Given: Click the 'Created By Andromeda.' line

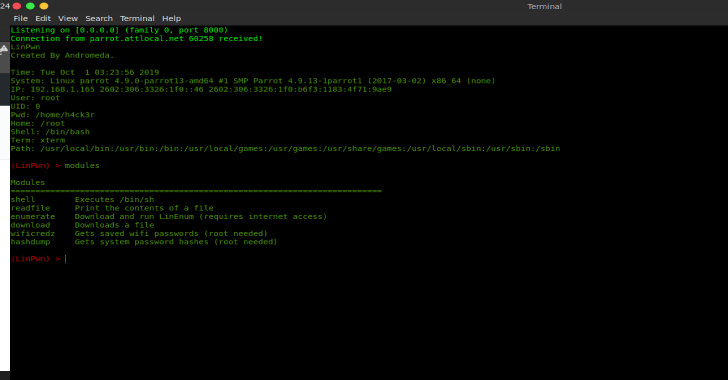Looking at the screenshot, I should (62, 55).
